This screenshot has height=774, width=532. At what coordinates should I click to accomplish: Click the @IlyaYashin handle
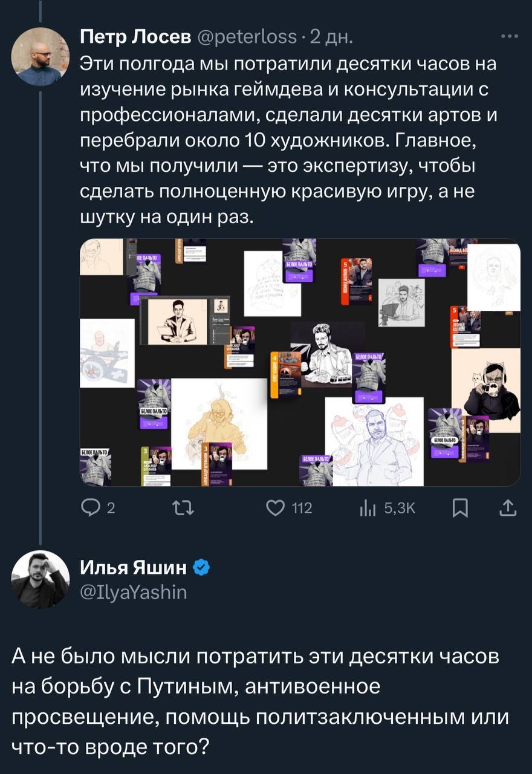[x=134, y=592]
